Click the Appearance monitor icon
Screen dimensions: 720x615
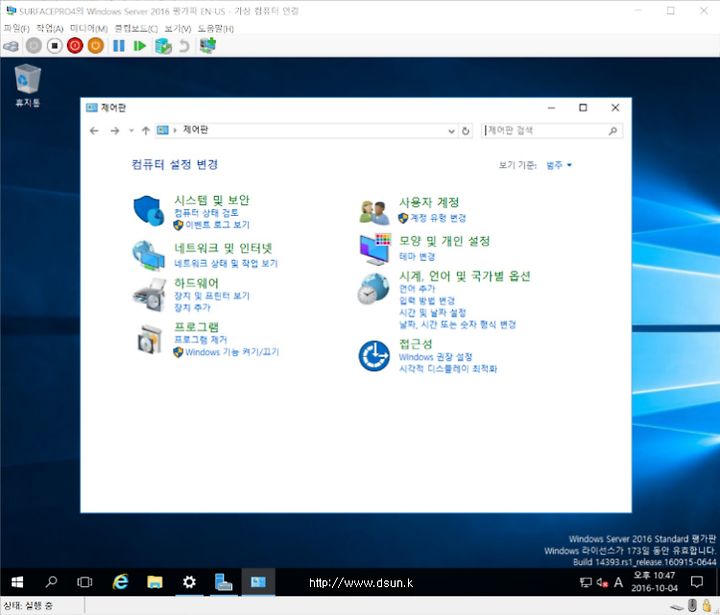[375, 249]
